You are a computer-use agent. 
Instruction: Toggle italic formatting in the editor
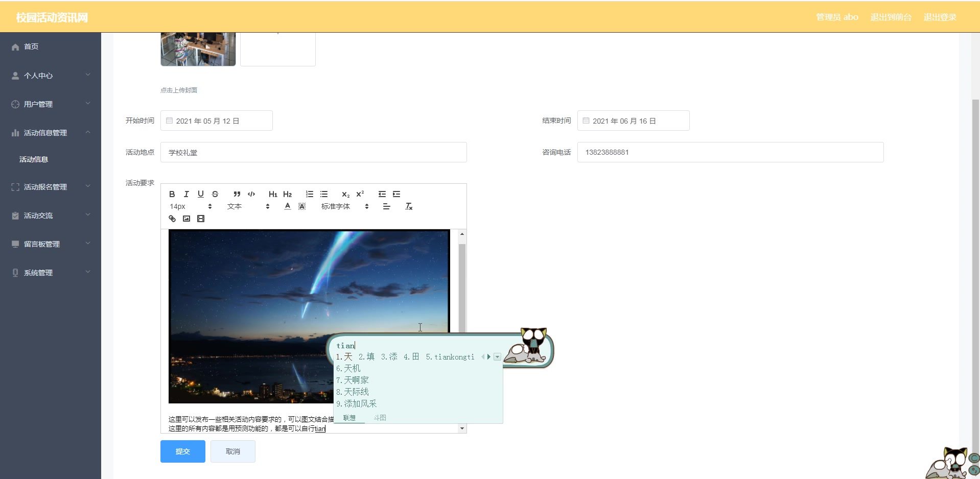pos(186,194)
